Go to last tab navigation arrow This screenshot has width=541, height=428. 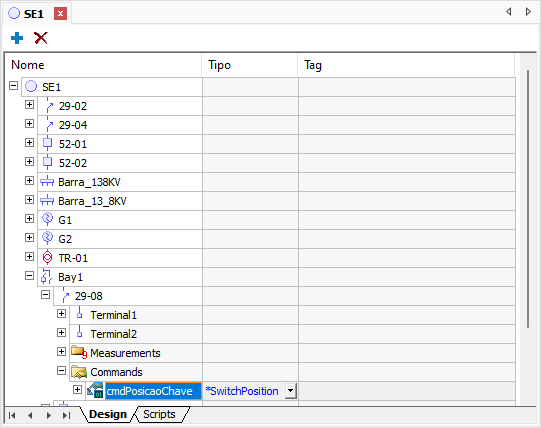click(x=67, y=415)
